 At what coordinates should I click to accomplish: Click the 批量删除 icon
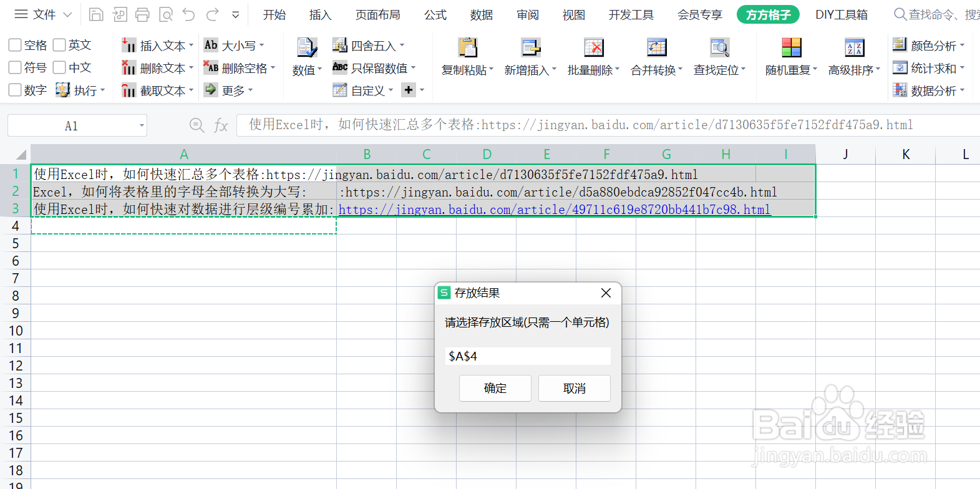[593, 47]
